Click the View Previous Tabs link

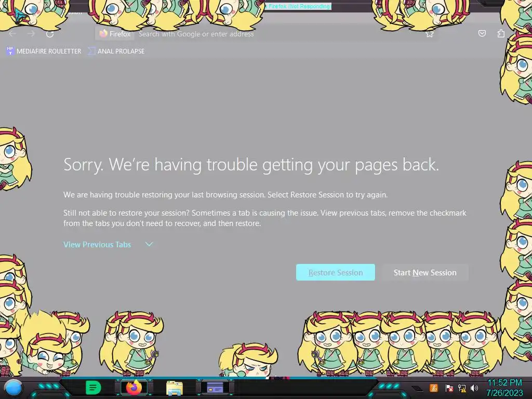(x=97, y=245)
